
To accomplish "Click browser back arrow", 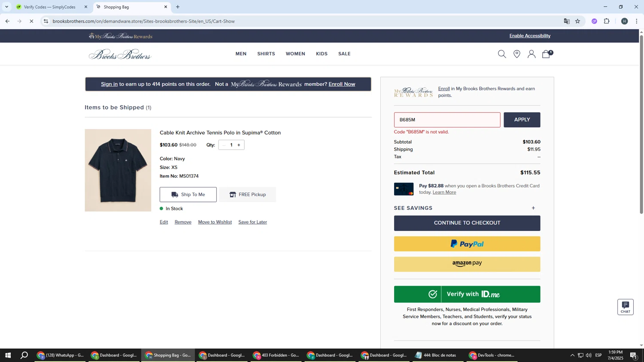I will (7, 21).
